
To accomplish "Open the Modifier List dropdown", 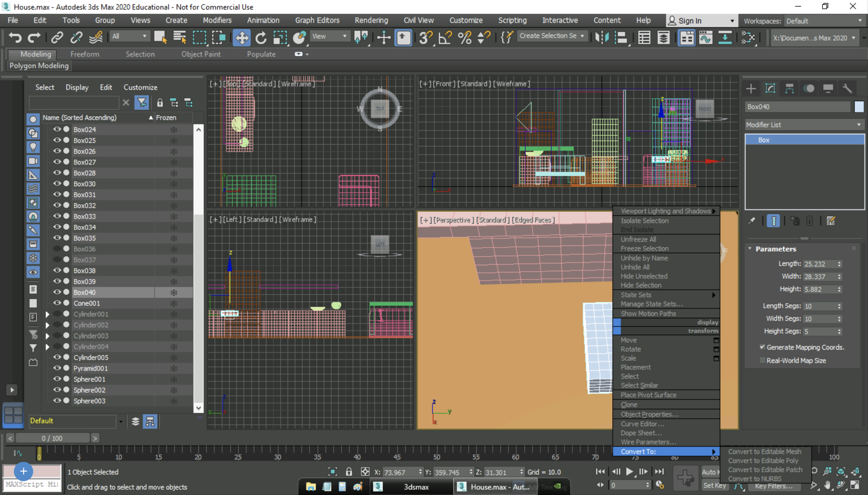I will [804, 125].
